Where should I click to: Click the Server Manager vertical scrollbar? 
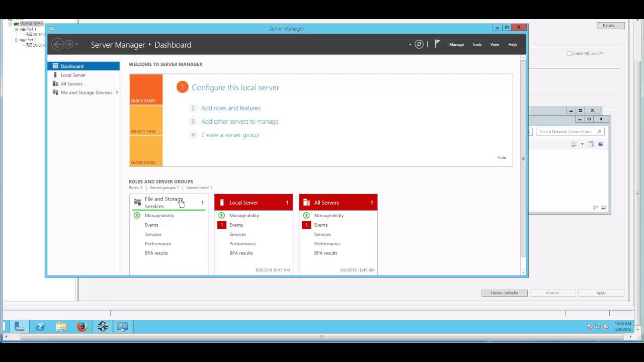[x=523, y=159]
